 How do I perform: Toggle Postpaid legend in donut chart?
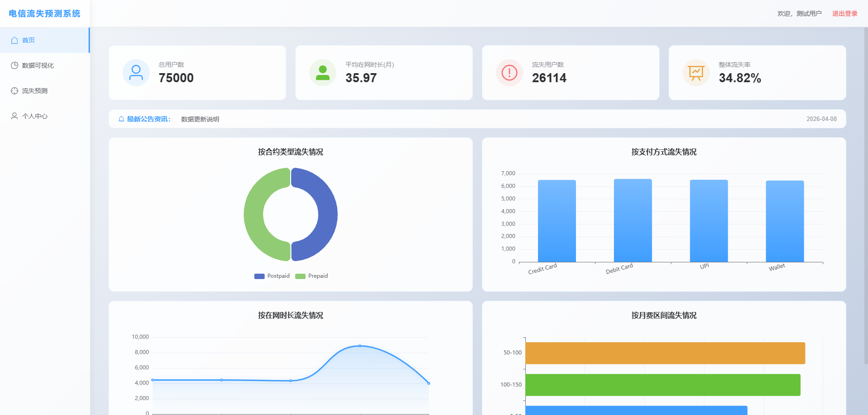(x=272, y=276)
